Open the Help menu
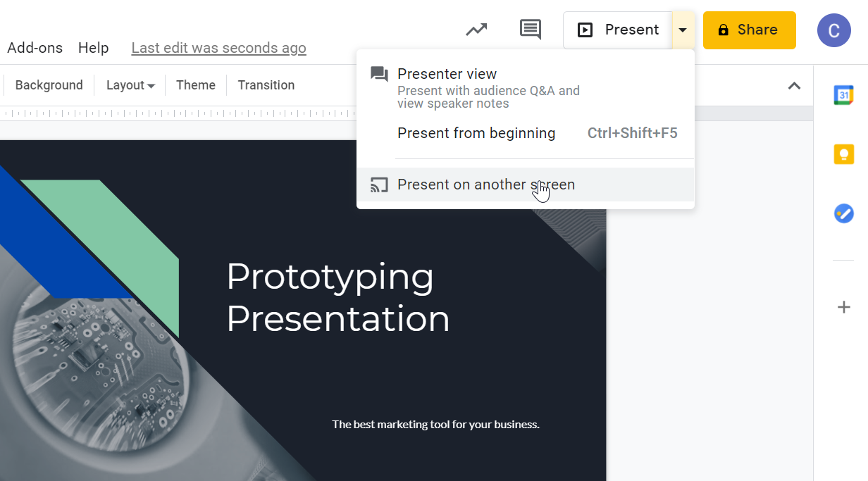Image resolution: width=868 pixels, height=481 pixels. pos(93,47)
